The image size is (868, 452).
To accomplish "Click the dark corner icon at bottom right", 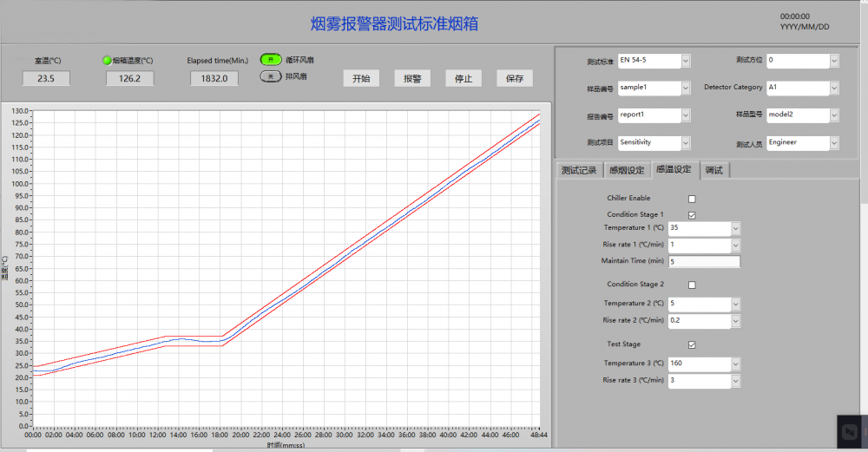I will (852, 431).
